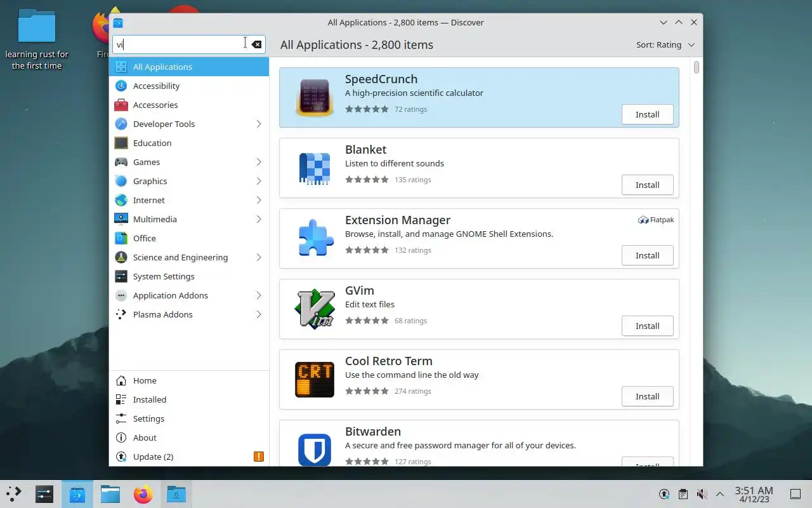Viewport: 812px width, 508px height.
Task: Select the Multimedia category label
Action: pyautogui.click(x=155, y=219)
